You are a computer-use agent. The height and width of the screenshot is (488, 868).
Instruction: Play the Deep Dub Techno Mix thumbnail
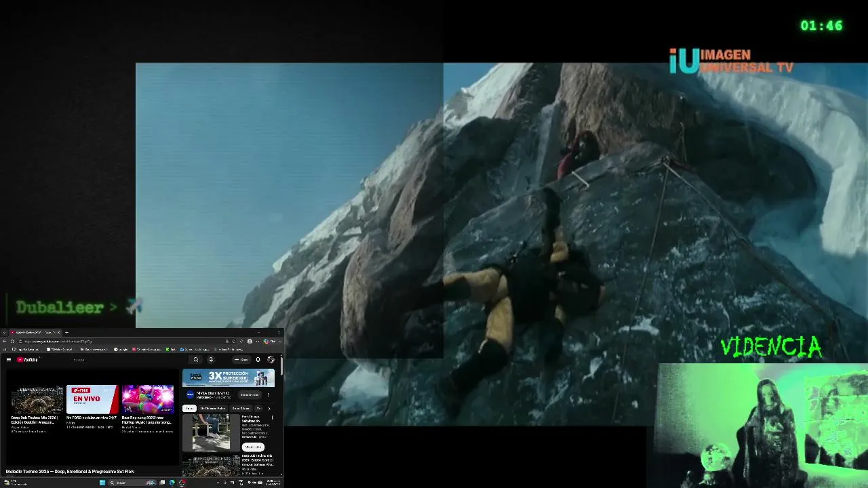pyautogui.click(x=37, y=399)
